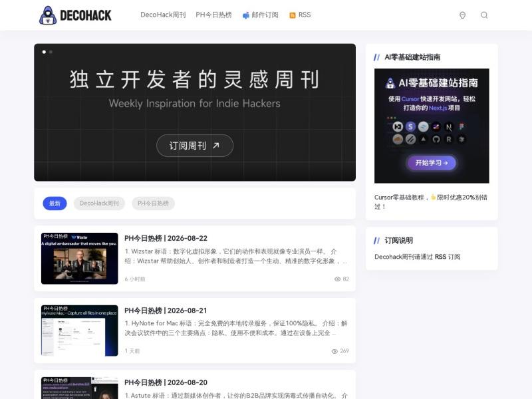Screen dimensions: 532x399
Task: Open the DecoHack周刊 nav menu item
Action: click(163, 15)
